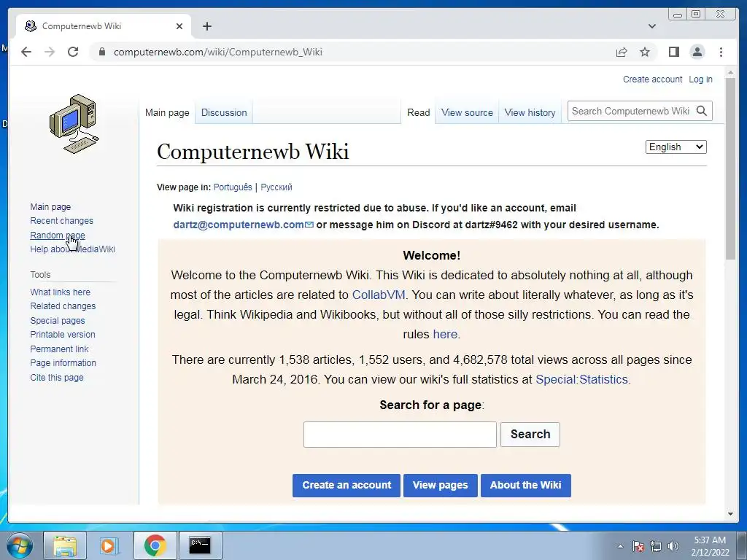The image size is (747, 560).
Task: Click Printable version link
Action: [x=63, y=335]
